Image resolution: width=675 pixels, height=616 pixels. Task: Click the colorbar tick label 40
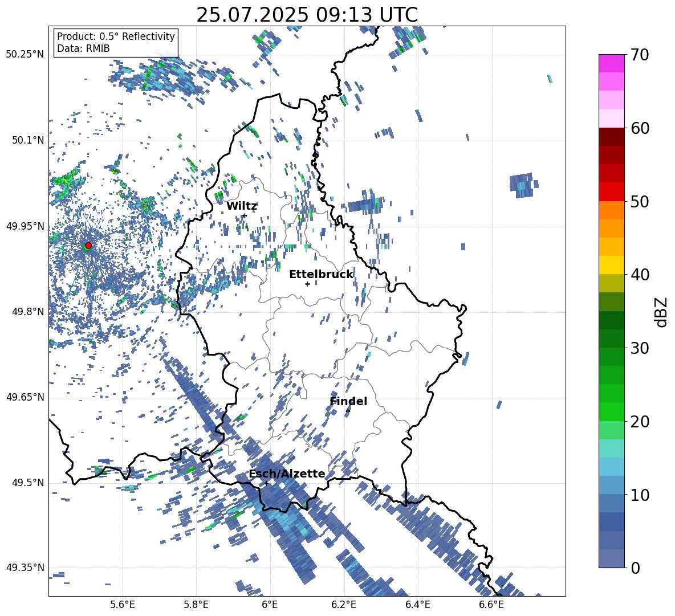coord(640,275)
